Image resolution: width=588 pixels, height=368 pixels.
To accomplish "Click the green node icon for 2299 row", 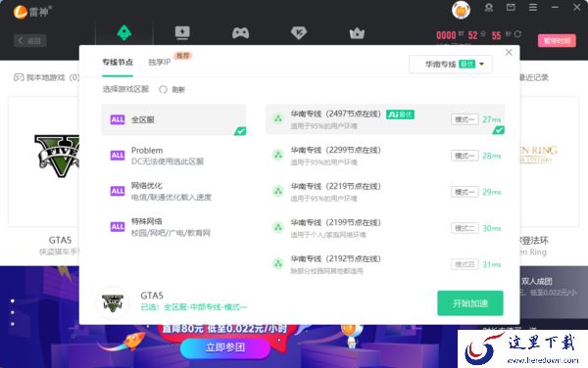I will click(x=278, y=155).
